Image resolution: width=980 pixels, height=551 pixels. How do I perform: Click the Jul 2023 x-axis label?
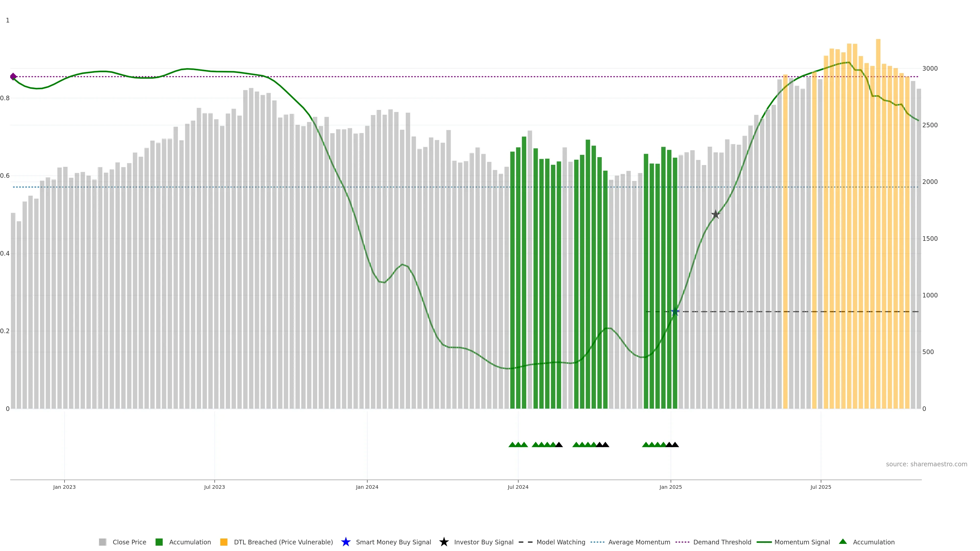214,487
